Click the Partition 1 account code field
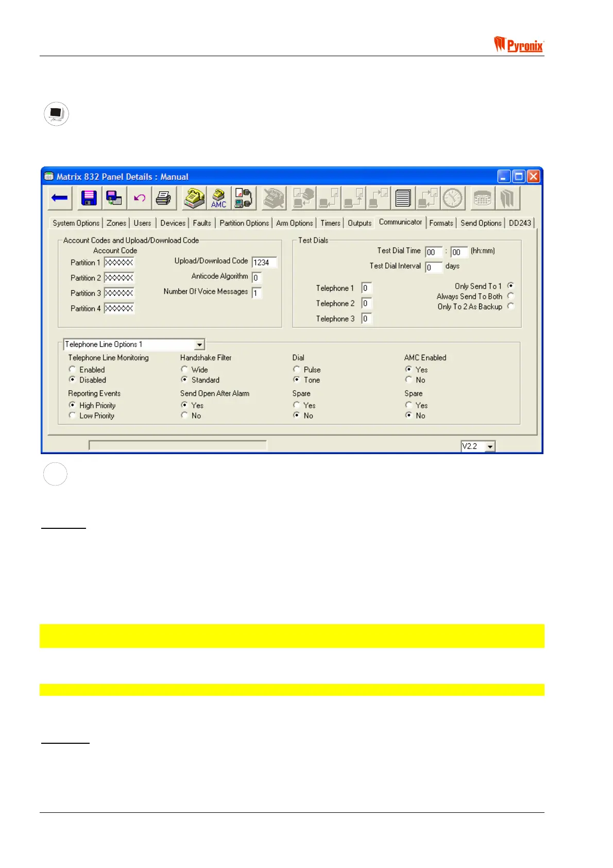 [119, 262]
